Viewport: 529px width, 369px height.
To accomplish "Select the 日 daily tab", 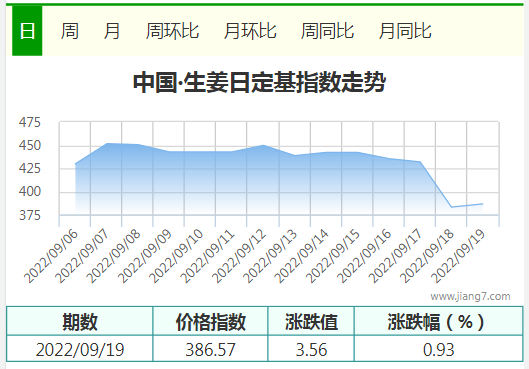I will coord(27,31).
